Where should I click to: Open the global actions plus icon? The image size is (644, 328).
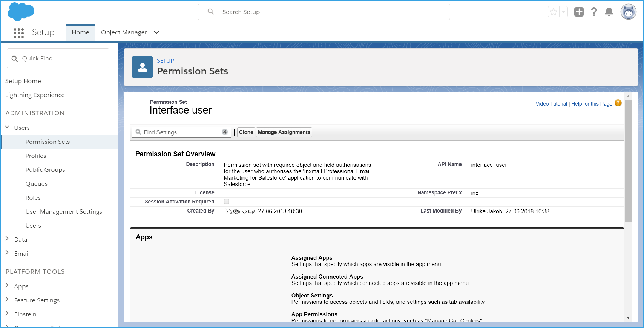tap(579, 12)
